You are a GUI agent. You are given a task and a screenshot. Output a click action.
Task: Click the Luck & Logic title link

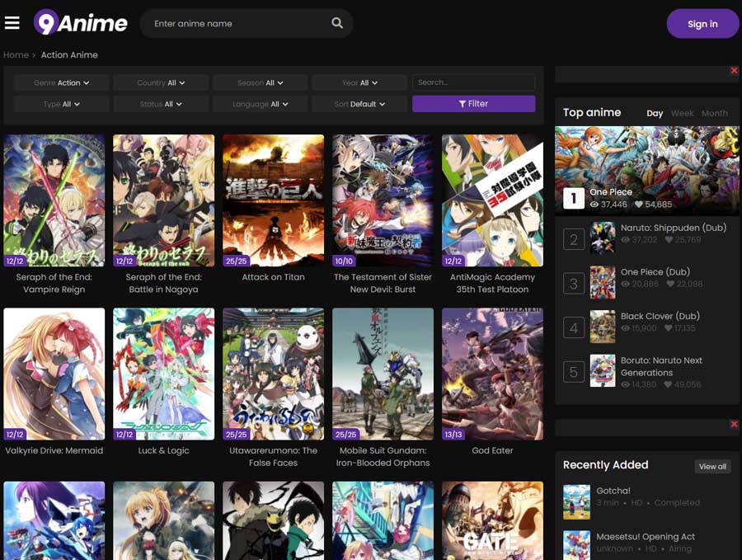[164, 450]
